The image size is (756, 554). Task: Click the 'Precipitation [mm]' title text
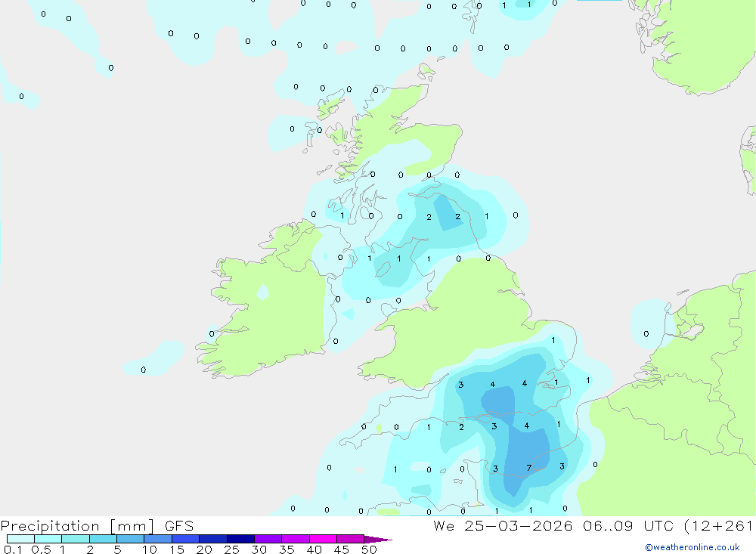77,525
